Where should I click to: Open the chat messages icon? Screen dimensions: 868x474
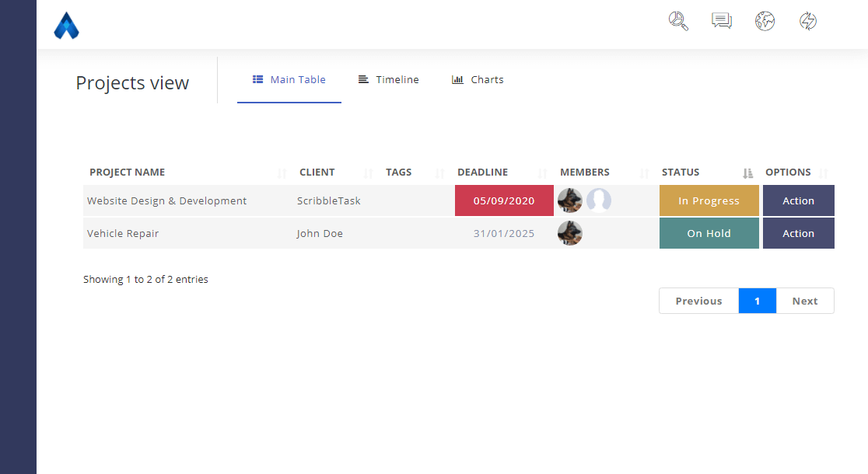tap(721, 21)
